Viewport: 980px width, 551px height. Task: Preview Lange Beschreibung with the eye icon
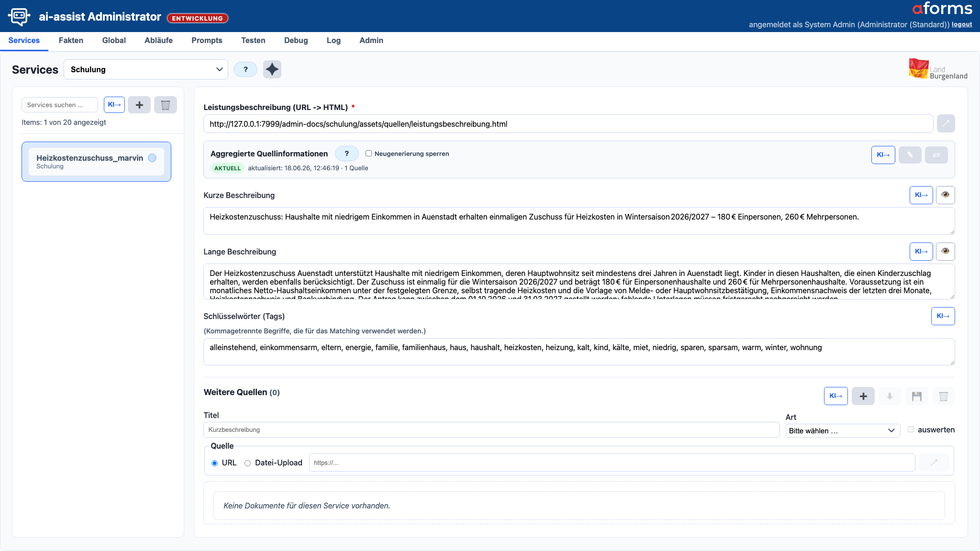click(946, 252)
